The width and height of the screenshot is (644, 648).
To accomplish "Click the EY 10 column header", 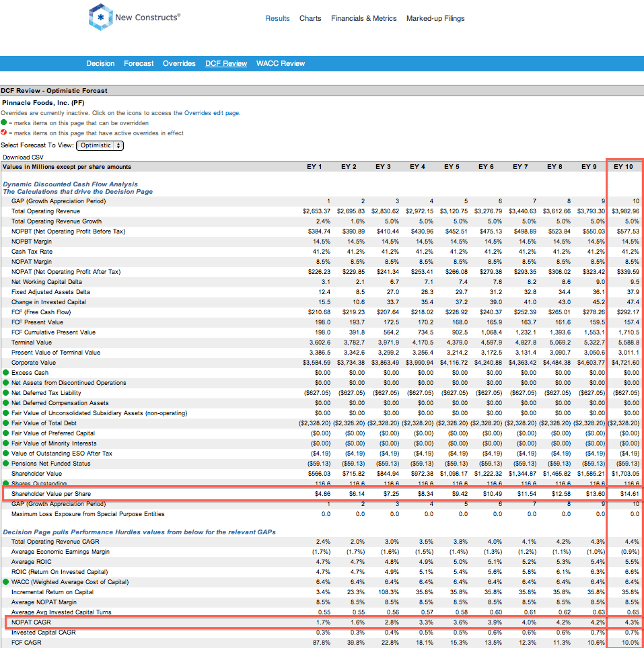I will pyautogui.click(x=623, y=167).
